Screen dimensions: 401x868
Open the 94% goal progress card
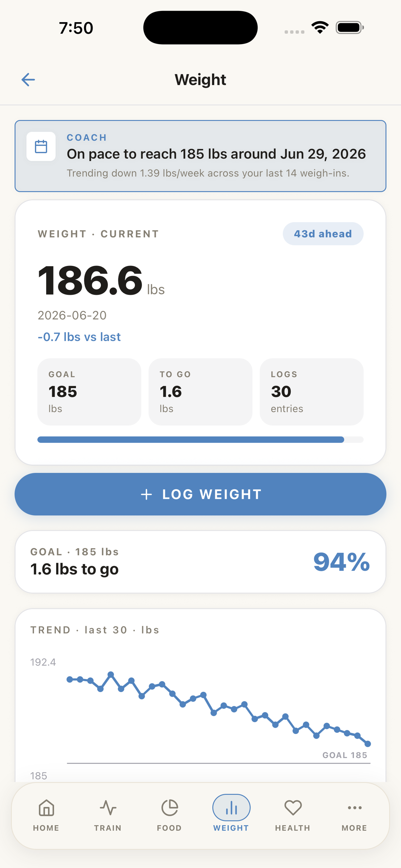pos(200,562)
